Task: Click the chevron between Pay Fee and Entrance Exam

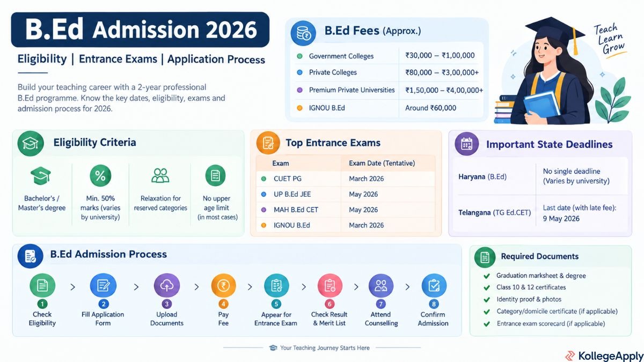Action: (x=250, y=287)
